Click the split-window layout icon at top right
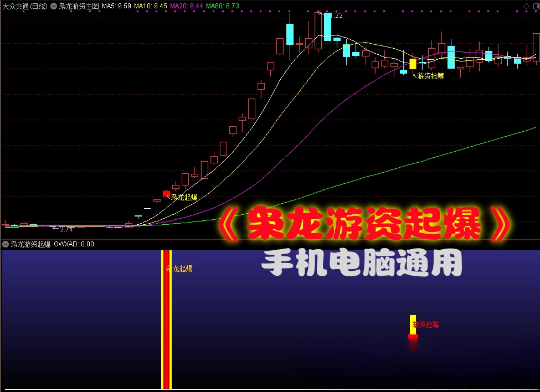Viewport: 540px width, 392px height. (537, 7)
